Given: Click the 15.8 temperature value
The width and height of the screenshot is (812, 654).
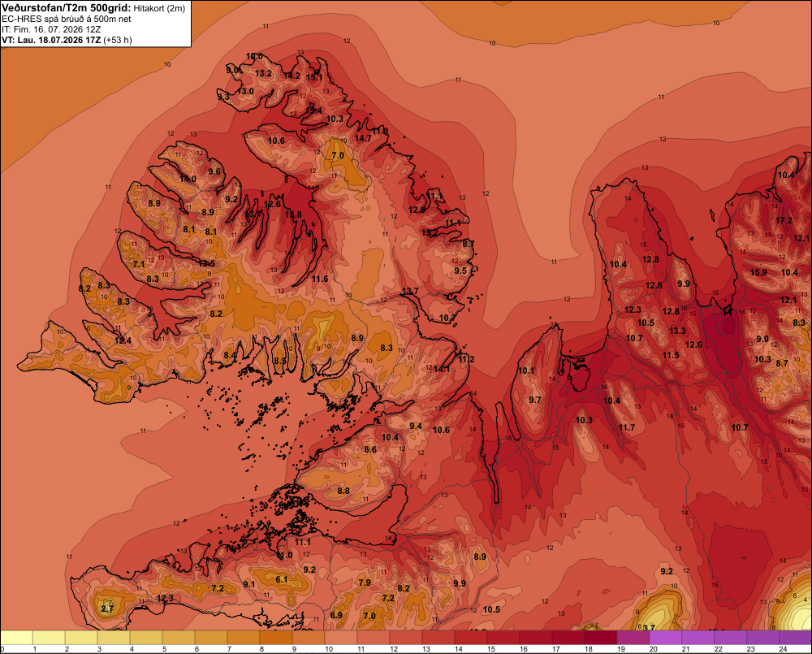Looking at the screenshot, I should pos(293,214).
